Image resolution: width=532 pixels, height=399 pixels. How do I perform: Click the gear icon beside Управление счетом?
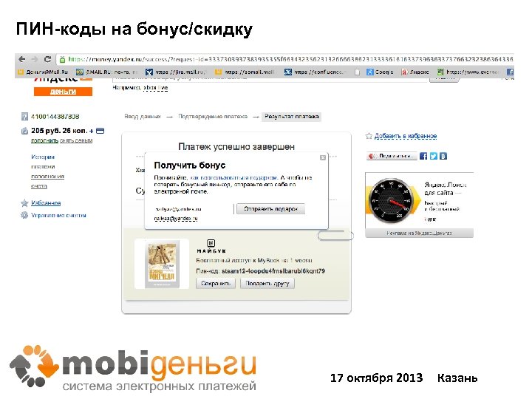tap(24, 215)
